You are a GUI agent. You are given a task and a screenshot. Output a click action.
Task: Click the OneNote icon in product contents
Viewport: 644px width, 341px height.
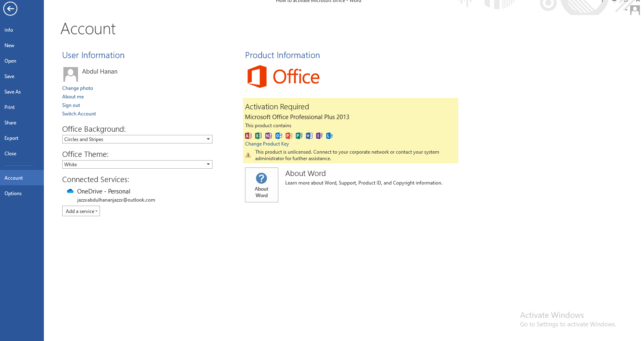pos(269,136)
